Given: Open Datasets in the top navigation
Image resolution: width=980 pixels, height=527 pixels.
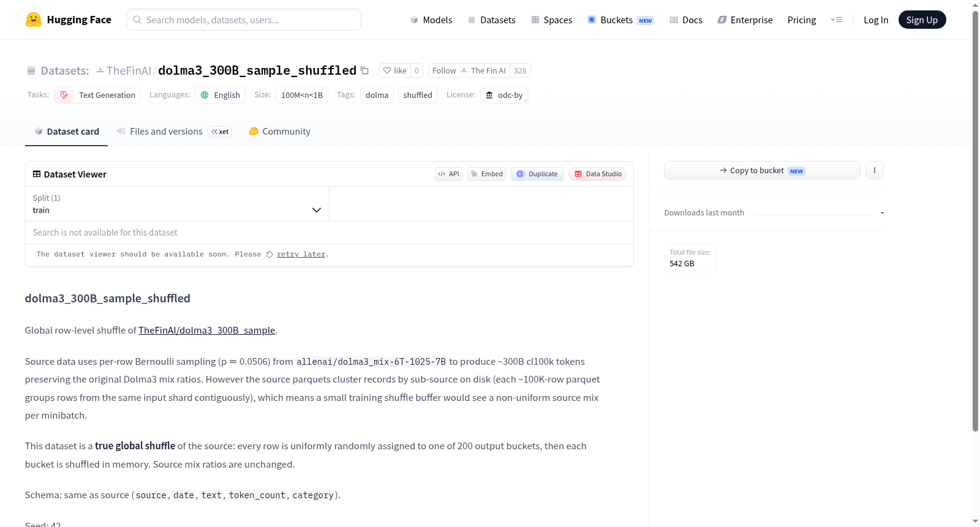Looking at the screenshot, I should point(492,20).
